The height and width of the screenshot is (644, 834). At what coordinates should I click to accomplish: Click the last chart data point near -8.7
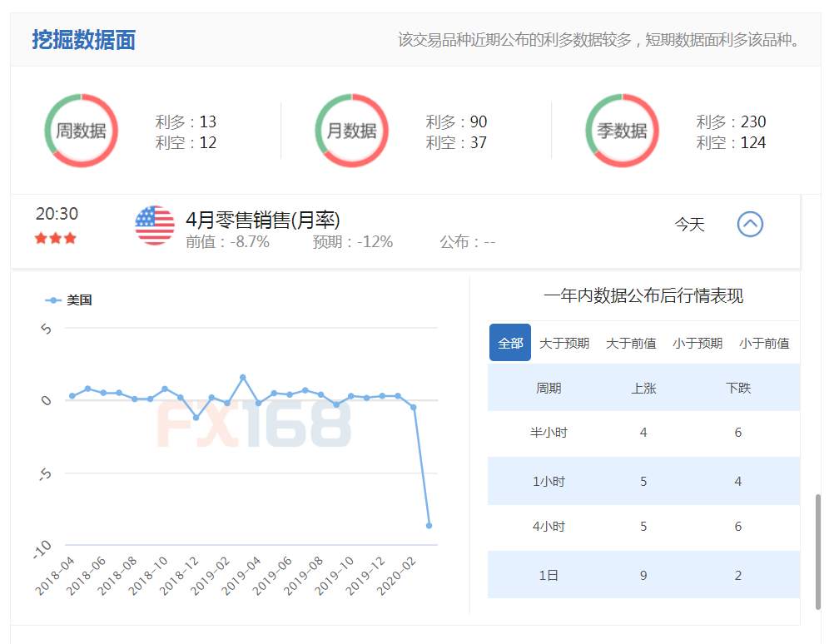pos(429,525)
